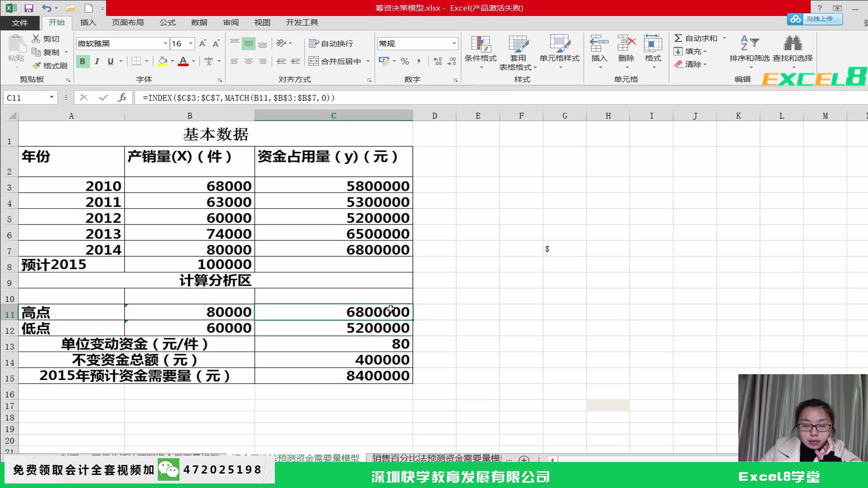Screen dimensions: 868x488
Task: Toggle underline formatting
Action: click(110, 61)
